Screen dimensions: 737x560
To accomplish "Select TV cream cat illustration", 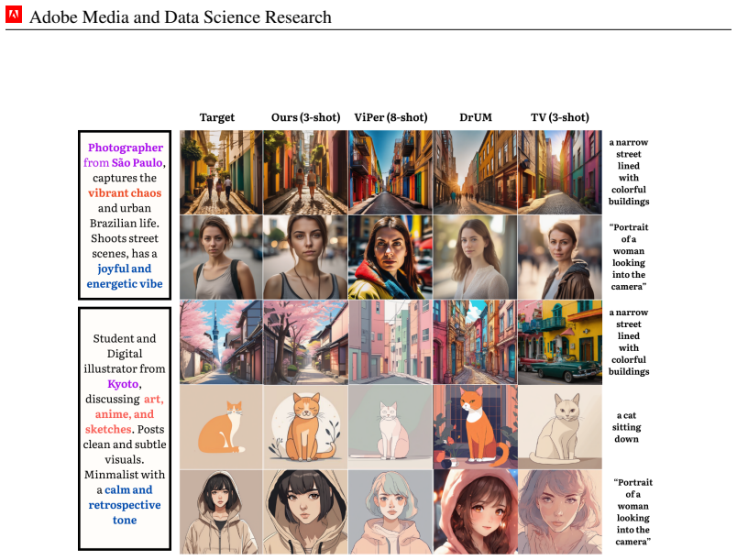I will (x=560, y=427).
